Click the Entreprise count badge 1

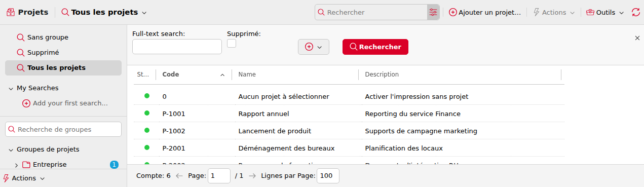pos(114,165)
